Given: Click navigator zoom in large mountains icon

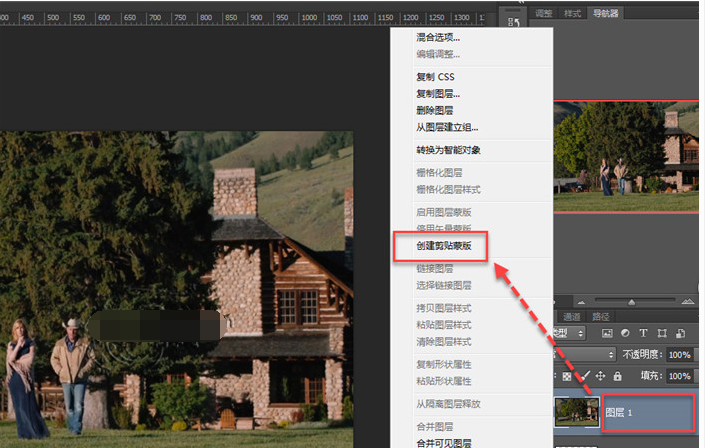Looking at the screenshot, I should (x=688, y=301).
